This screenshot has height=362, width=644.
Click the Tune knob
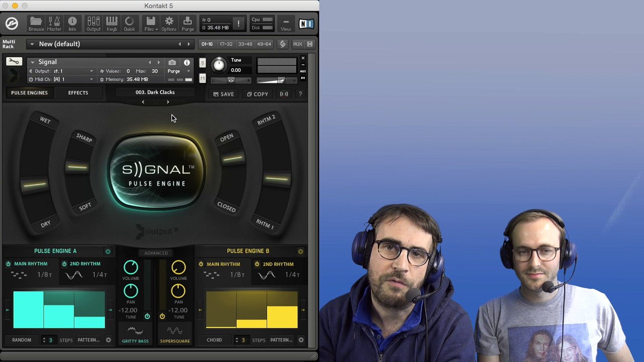(219, 65)
